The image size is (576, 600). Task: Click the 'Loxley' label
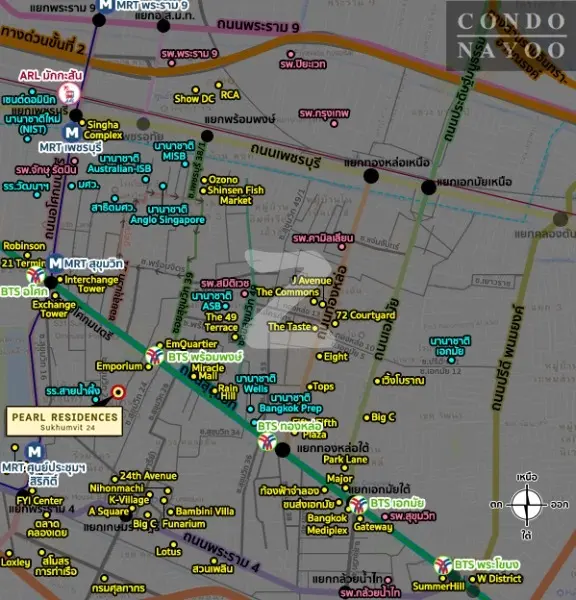(x=15, y=562)
